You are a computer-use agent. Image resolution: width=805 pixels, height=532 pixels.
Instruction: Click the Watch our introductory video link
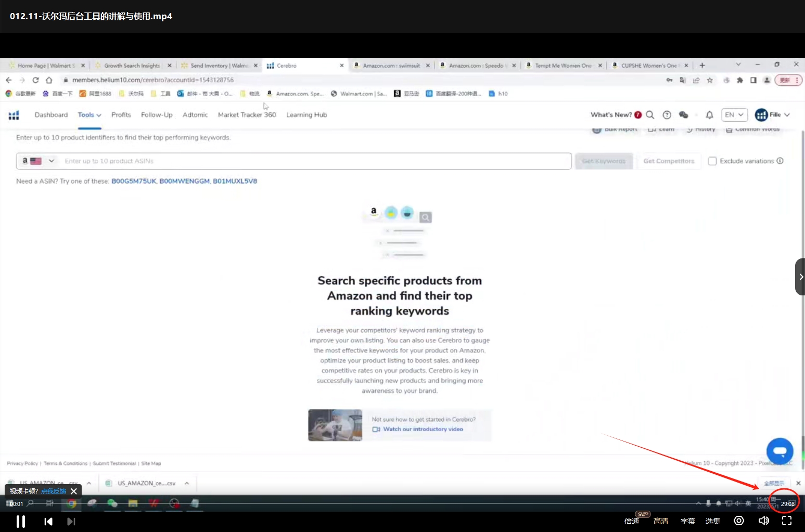(x=423, y=429)
